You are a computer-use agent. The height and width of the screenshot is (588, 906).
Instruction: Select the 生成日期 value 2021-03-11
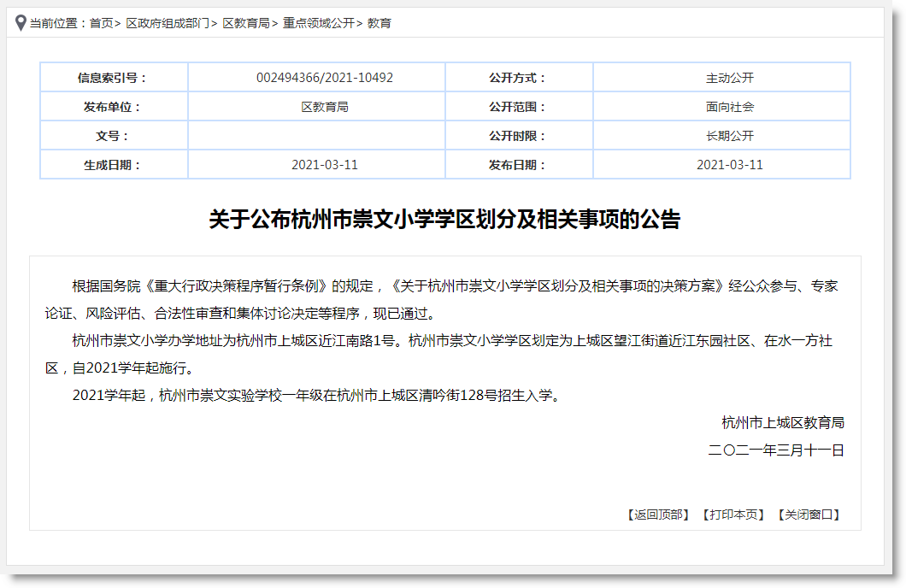tap(325, 165)
